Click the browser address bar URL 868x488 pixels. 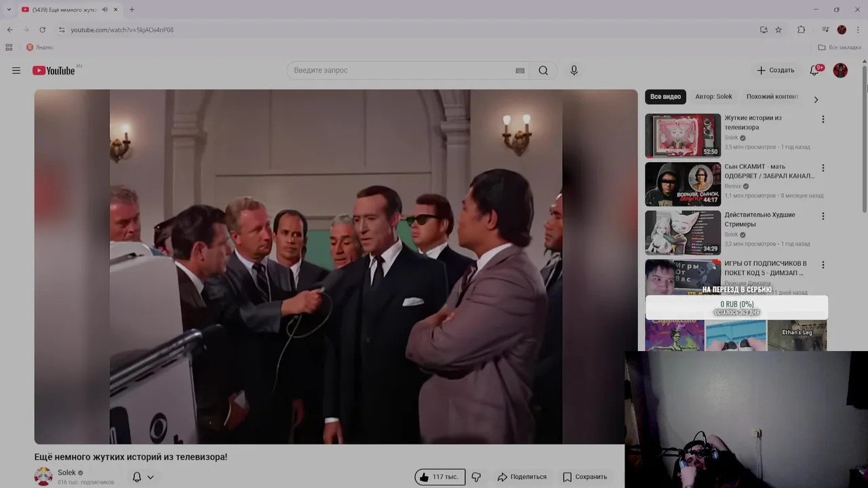pos(122,30)
